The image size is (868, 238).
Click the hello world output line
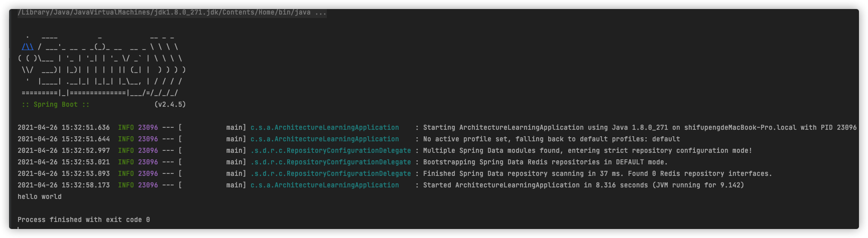point(40,197)
